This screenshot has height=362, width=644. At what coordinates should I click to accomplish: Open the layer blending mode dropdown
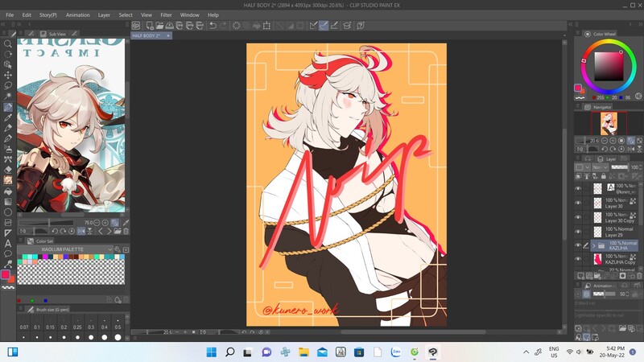pyautogui.click(x=601, y=167)
